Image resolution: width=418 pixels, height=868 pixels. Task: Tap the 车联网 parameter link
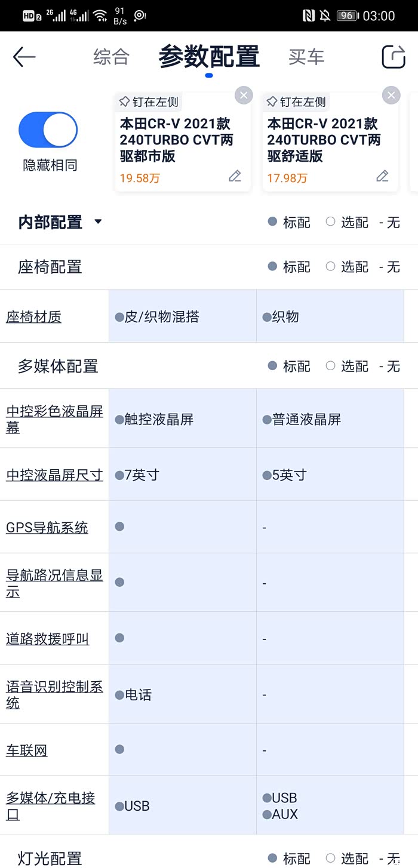coord(27,750)
